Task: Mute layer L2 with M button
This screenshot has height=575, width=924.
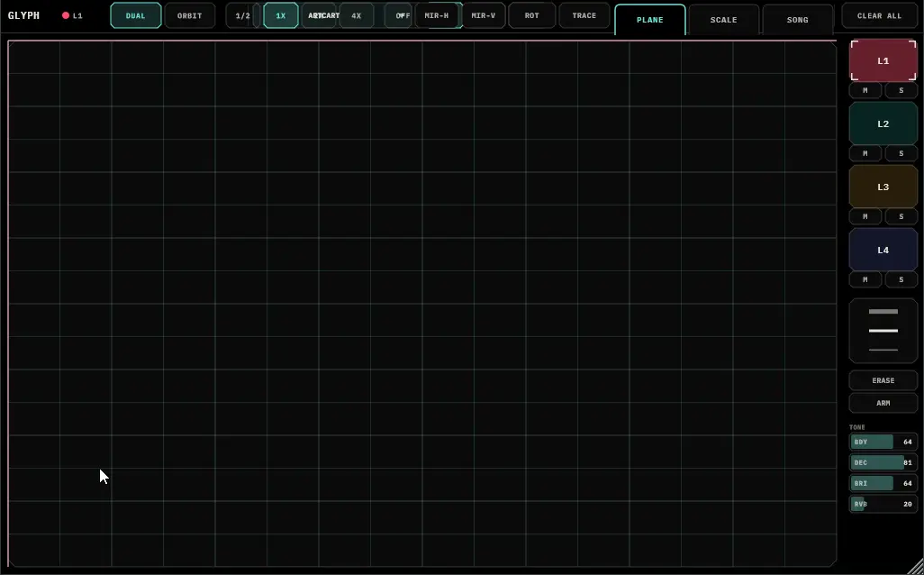Action: (x=865, y=153)
